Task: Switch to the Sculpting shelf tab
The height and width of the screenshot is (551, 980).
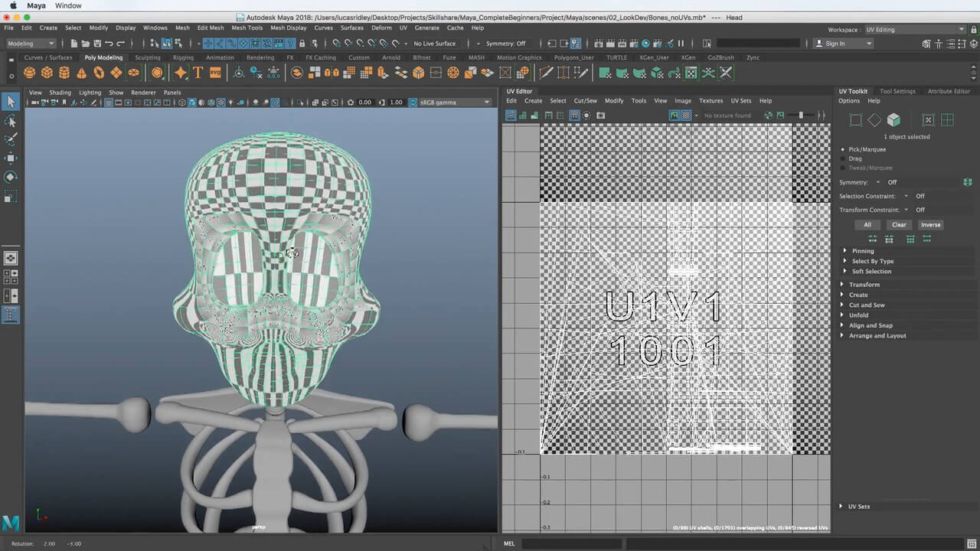Action: (x=148, y=57)
